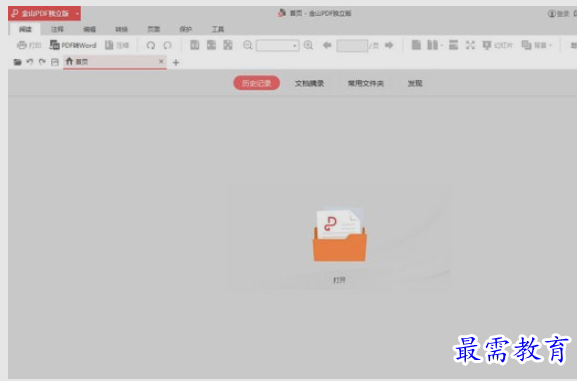Click the 压缩 compress button
This screenshot has height=381, width=577.
(x=117, y=45)
